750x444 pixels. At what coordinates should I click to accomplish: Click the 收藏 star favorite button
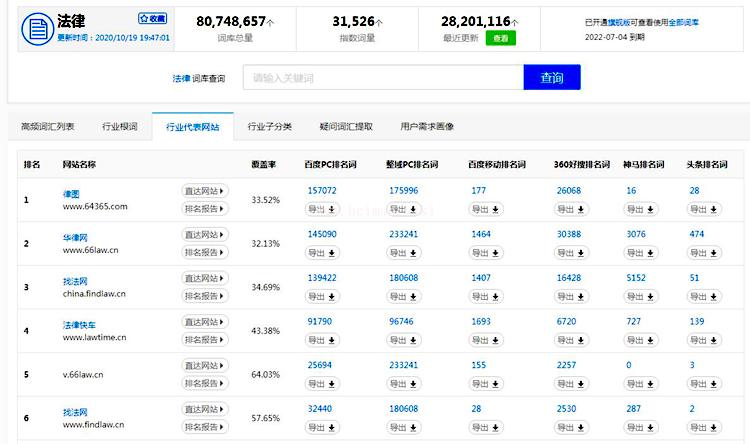pyautogui.click(x=153, y=18)
